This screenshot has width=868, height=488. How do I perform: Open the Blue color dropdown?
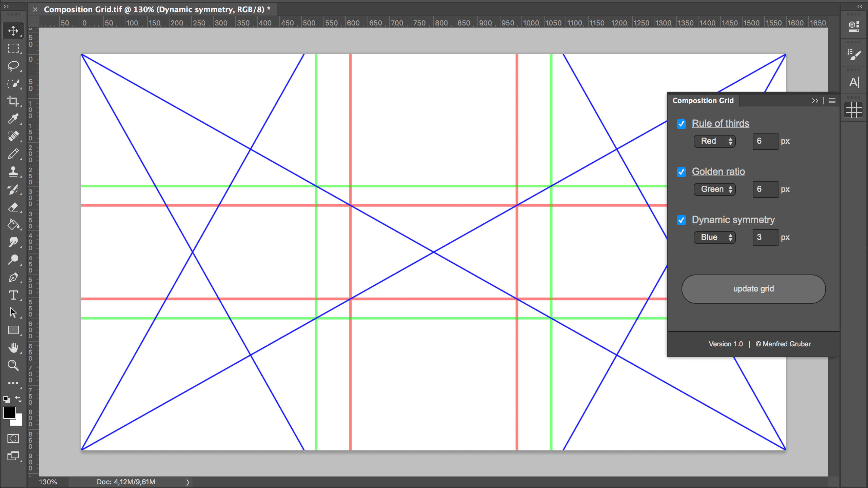click(x=714, y=237)
